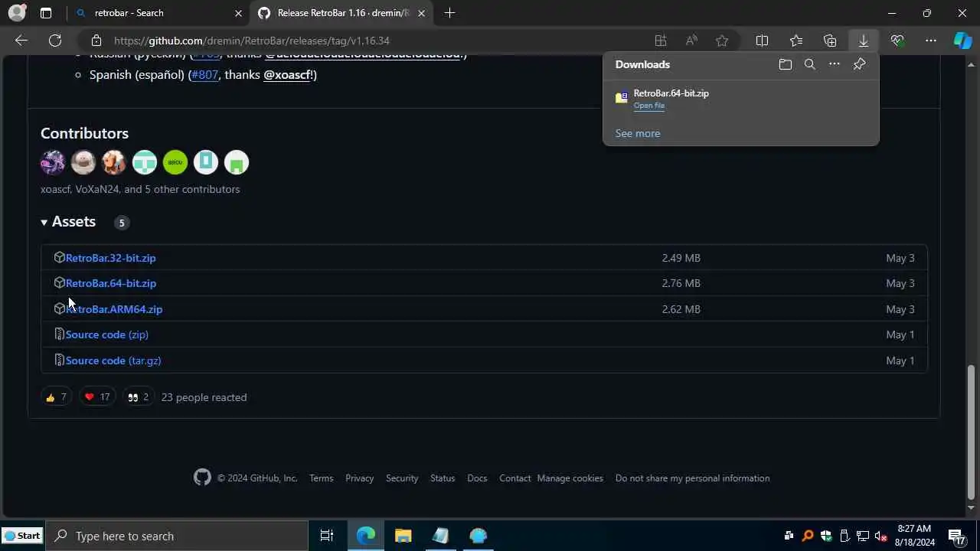
Task: Open the sixth contributor avatar
Action: (206, 162)
